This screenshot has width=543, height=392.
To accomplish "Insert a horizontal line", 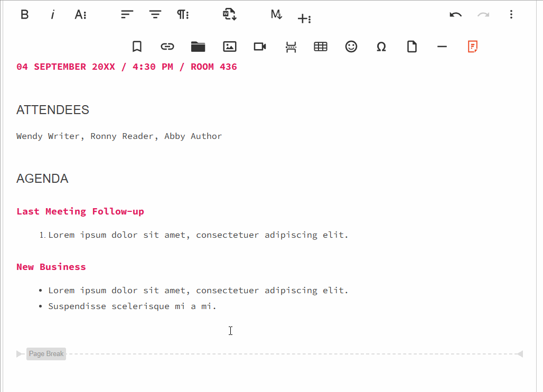I will [442, 46].
